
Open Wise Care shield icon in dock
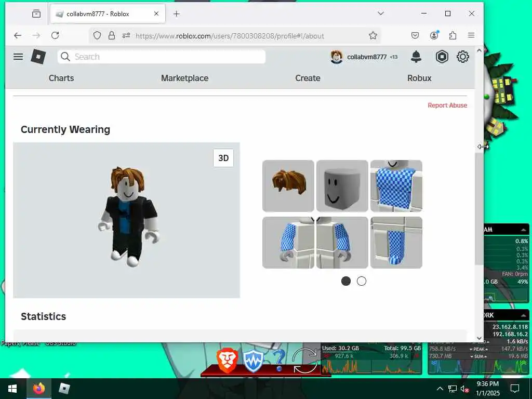253,361
